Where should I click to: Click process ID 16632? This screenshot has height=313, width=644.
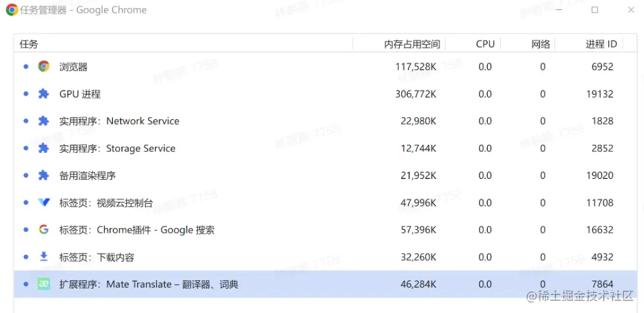coord(600,230)
